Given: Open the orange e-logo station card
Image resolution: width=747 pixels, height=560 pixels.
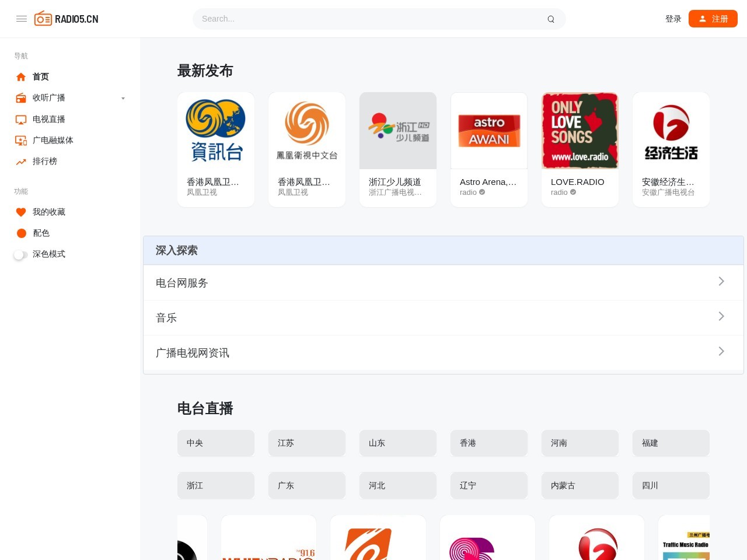Looking at the screenshot, I should click(378, 538).
